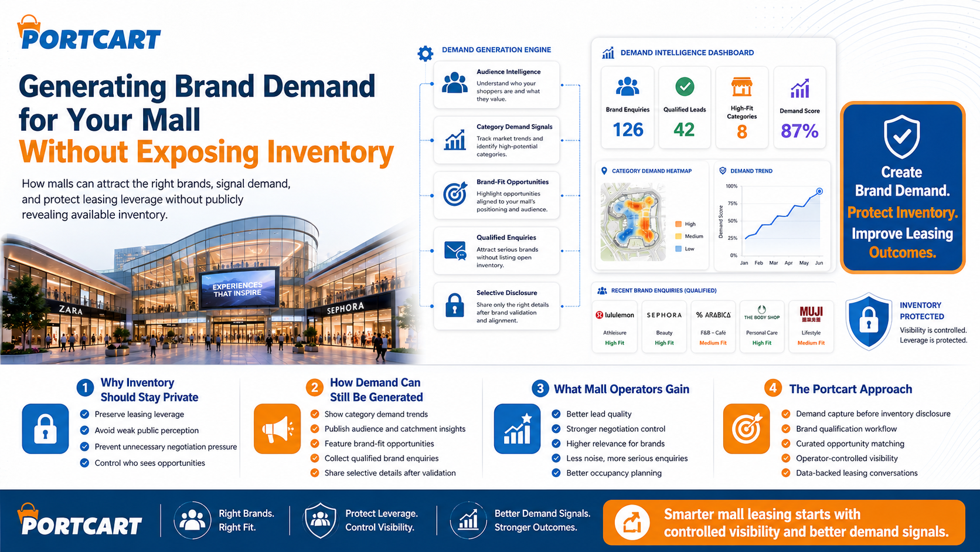
Task: Select the Brand Enquiries 126 stat card
Action: point(628,107)
